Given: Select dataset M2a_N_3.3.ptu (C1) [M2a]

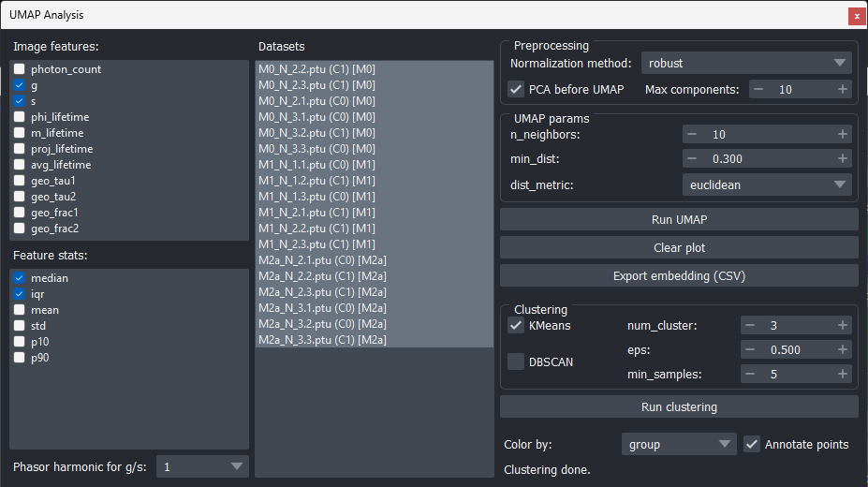Looking at the screenshot, I should [375, 340].
